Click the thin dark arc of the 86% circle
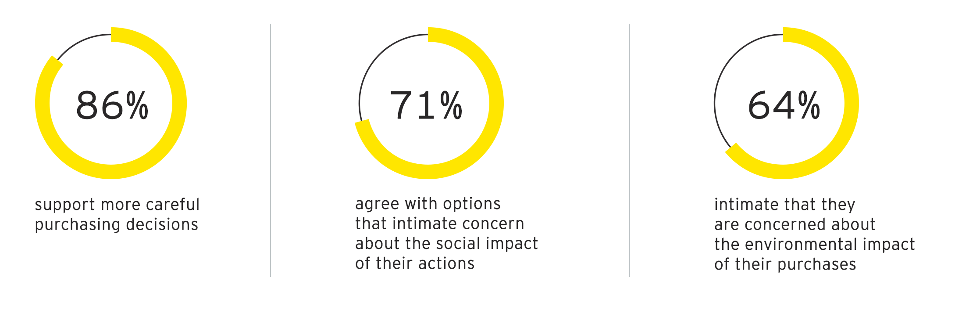This screenshot has width=980, height=310. [81, 41]
